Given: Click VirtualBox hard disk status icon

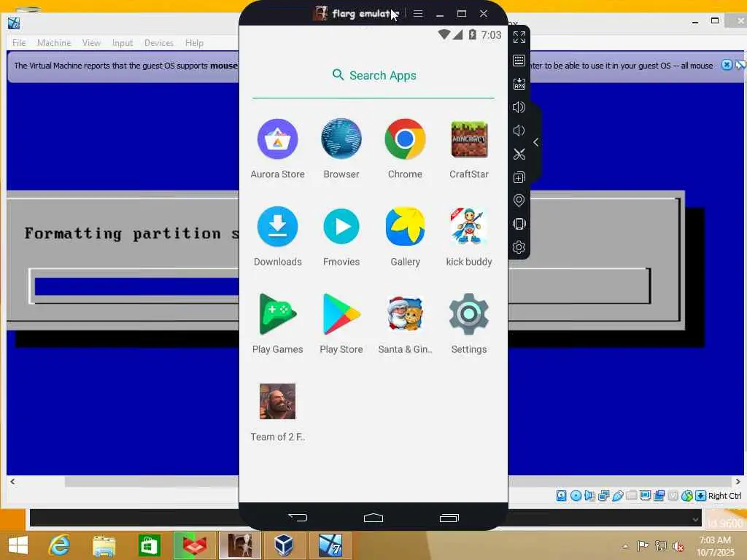Looking at the screenshot, I should click(x=562, y=496).
